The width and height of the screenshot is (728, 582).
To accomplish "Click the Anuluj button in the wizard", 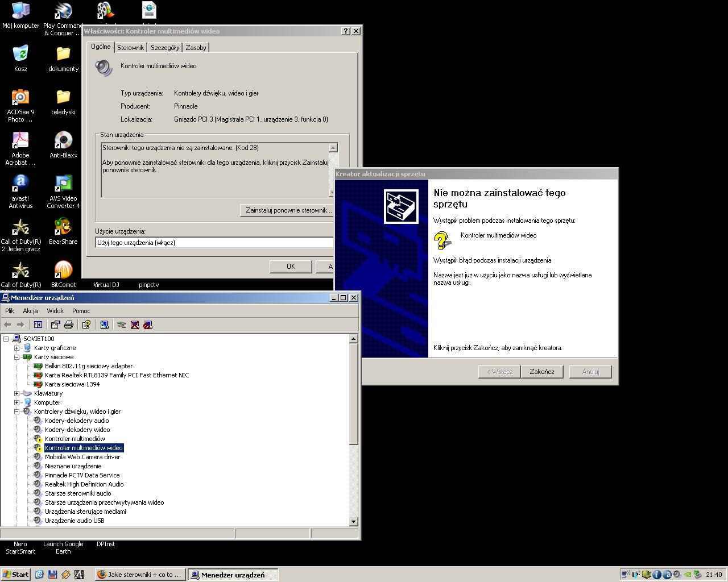I will (590, 372).
